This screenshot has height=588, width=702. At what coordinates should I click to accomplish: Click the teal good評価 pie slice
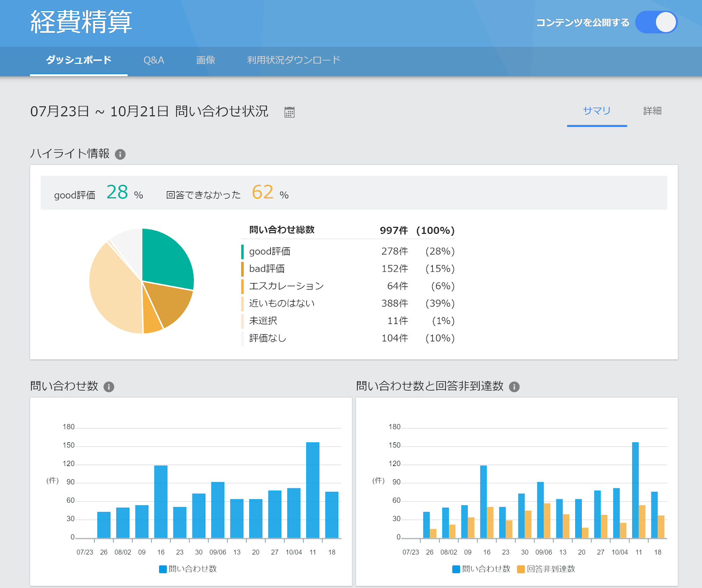(x=167, y=259)
